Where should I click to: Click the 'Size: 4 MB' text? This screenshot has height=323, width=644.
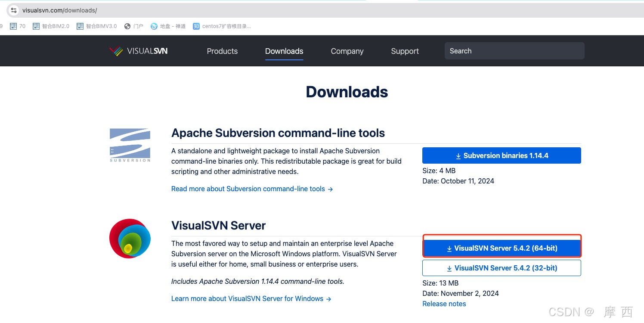click(439, 171)
